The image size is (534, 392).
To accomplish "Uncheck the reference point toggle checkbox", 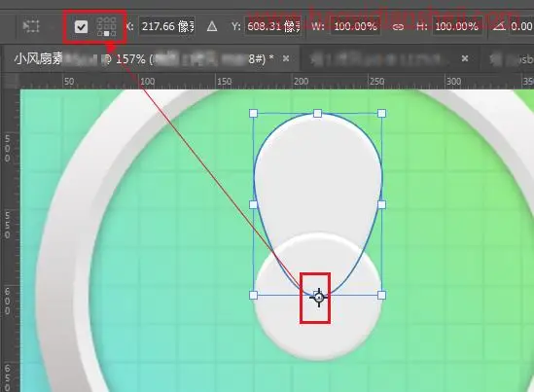I will coord(81,27).
